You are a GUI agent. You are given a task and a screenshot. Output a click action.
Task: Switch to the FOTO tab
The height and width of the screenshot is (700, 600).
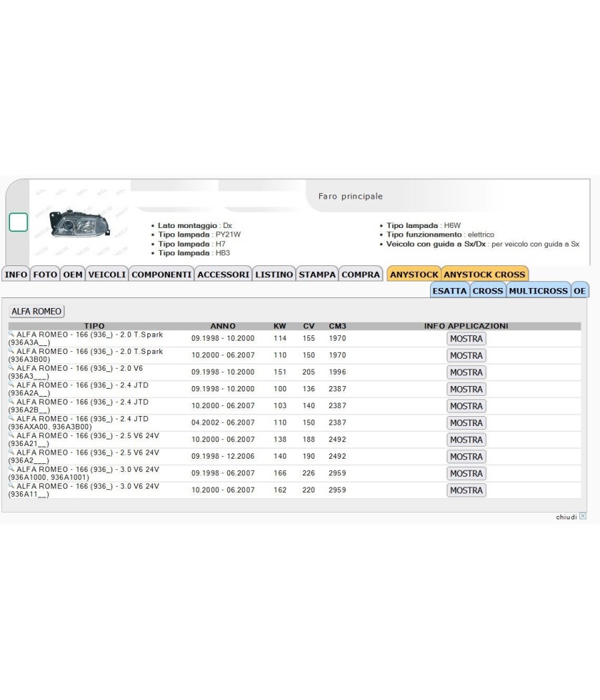click(x=45, y=274)
